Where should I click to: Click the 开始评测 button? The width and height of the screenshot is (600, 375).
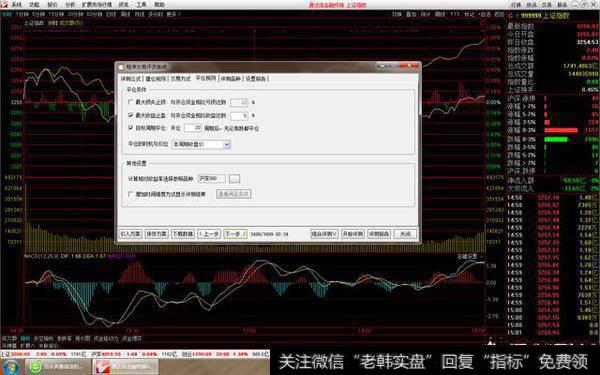click(x=352, y=233)
